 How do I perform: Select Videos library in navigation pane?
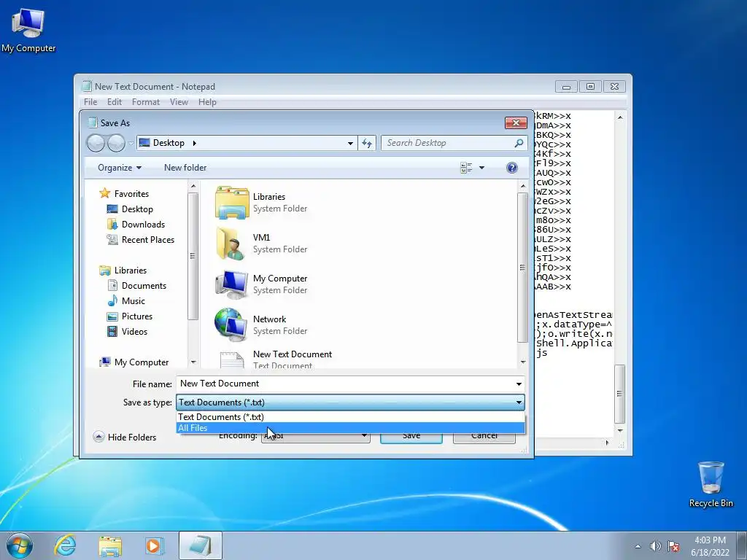(x=134, y=332)
